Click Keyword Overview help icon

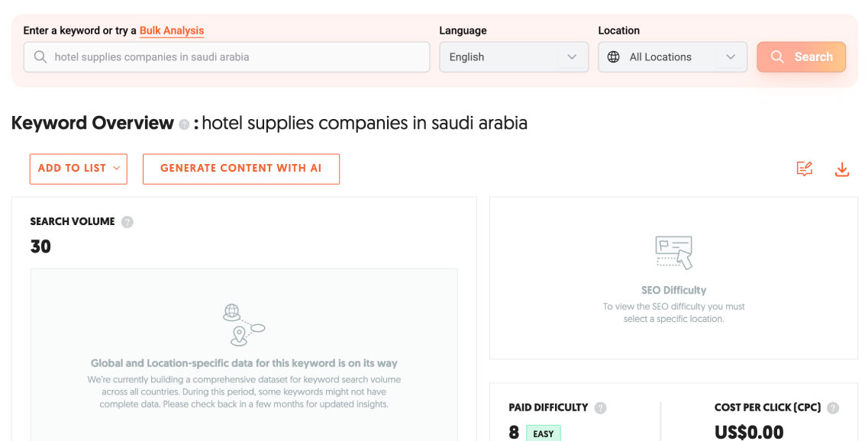[184, 124]
